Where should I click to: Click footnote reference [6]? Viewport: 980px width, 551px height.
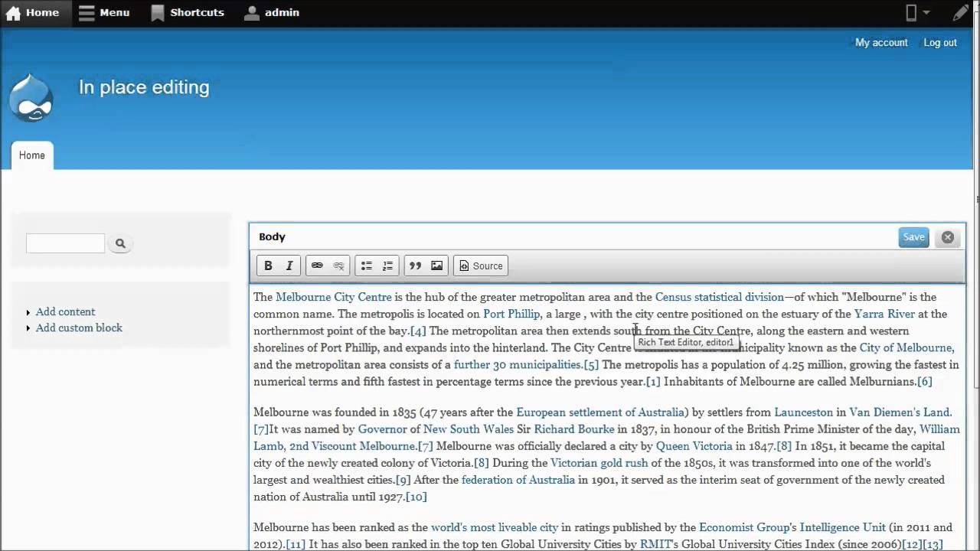tap(924, 381)
